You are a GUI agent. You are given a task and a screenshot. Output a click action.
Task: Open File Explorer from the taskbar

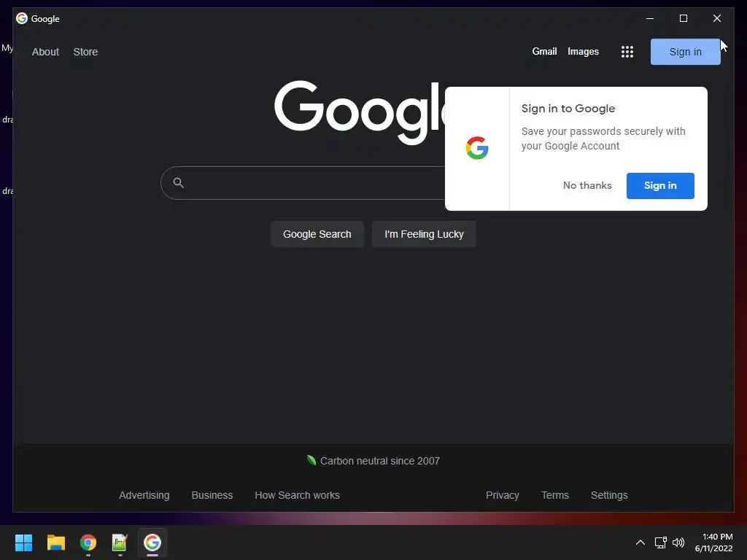click(55, 542)
